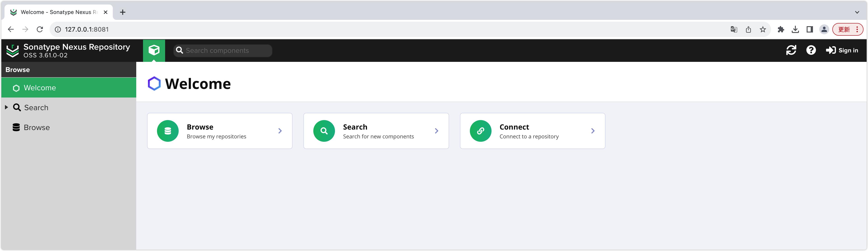Open the Search for new components card
868x251 pixels.
pyautogui.click(x=376, y=131)
